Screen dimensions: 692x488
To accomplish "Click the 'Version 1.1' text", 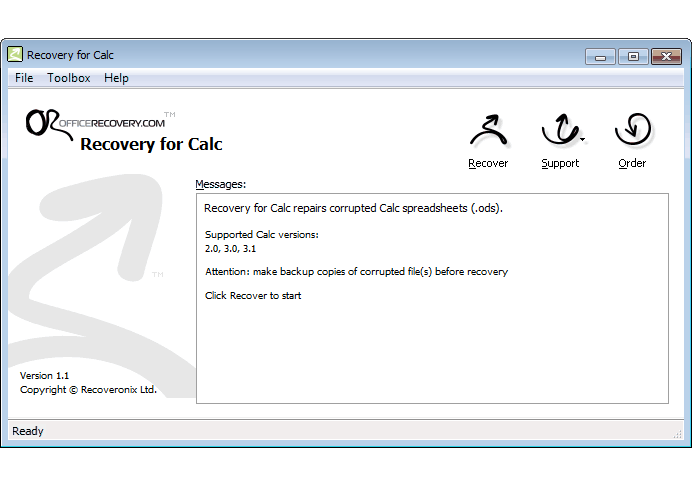I will pyautogui.click(x=45, y=375).
